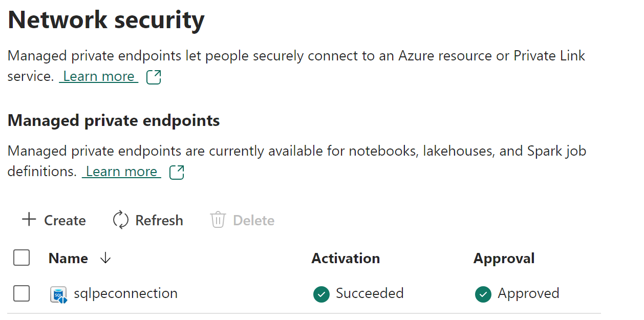Check the select-all checkbox in the table header

(x=21, y=258)
